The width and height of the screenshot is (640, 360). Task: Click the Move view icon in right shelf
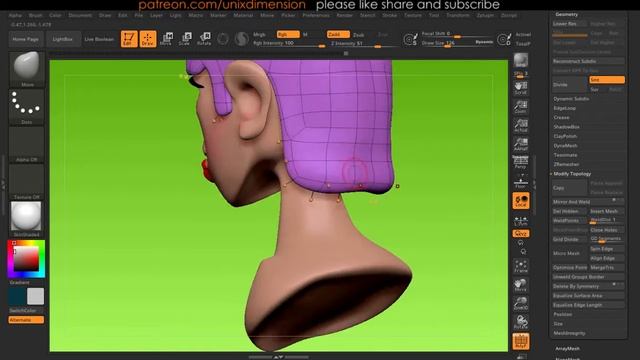coord(520,285)
